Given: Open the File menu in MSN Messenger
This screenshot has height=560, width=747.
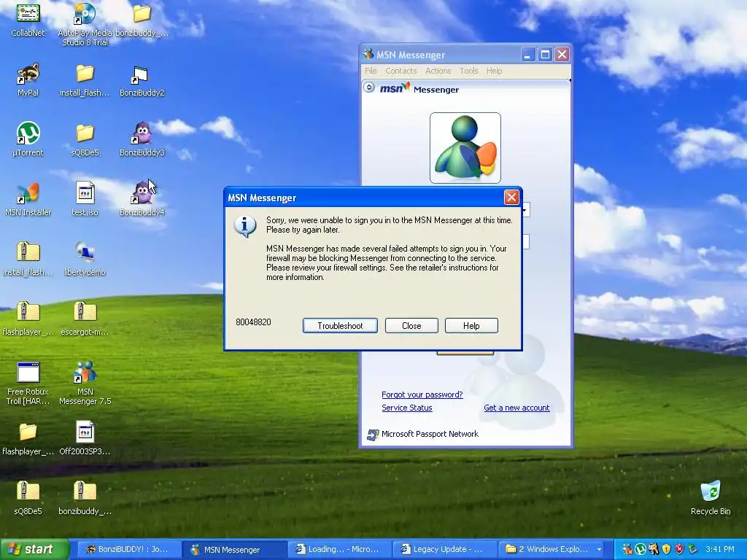Looking at the screenshot, I should [371, 71].
